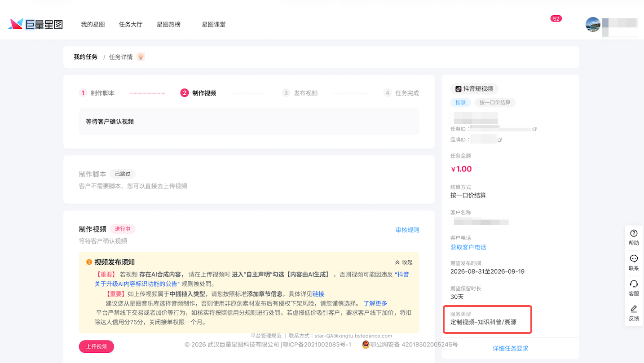Select step 1 制作脚本
Image resolution: width=644 pixels, height=363 pixels.
97,93
